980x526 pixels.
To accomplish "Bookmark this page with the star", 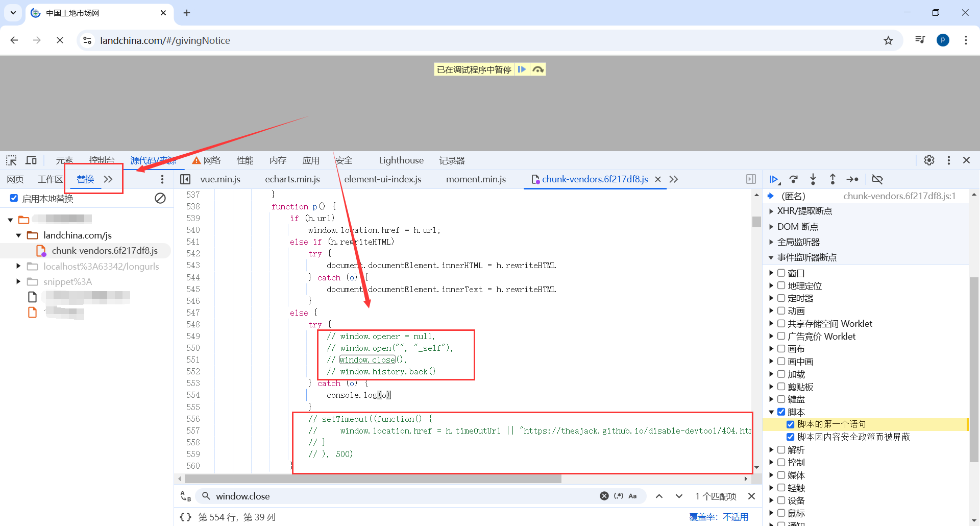I will pyautogui.click(x=889, y=40).
